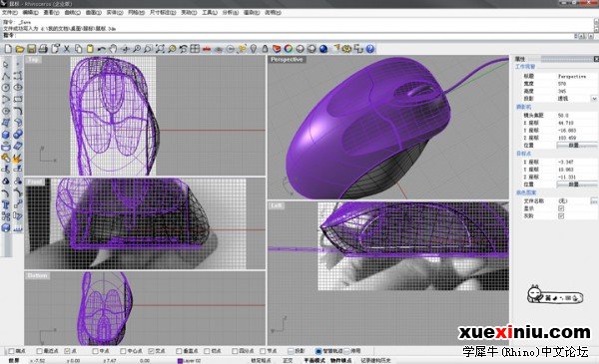Toggle the 中点 (Mid) osnap checkbox
This screenshot has width=599, height=364.
[95, 351]
